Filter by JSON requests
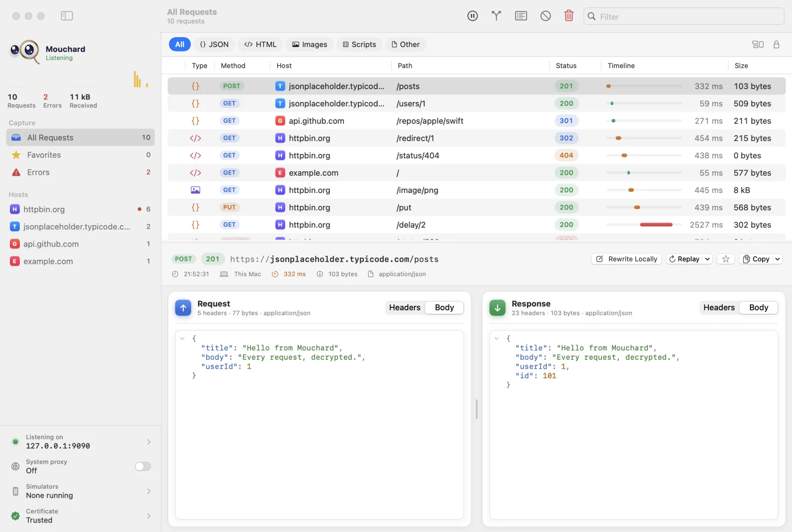The height and width of the screenshot is (532, 792). click(x=214, y=45)
